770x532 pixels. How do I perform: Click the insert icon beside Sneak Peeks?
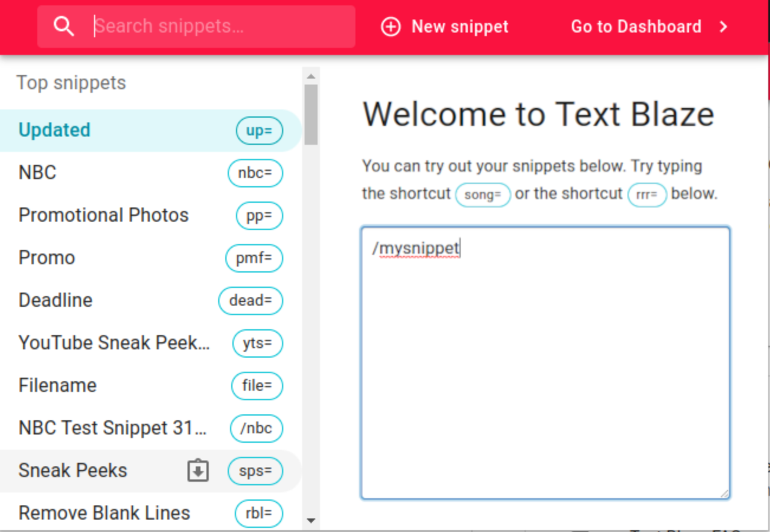point(198,471)
